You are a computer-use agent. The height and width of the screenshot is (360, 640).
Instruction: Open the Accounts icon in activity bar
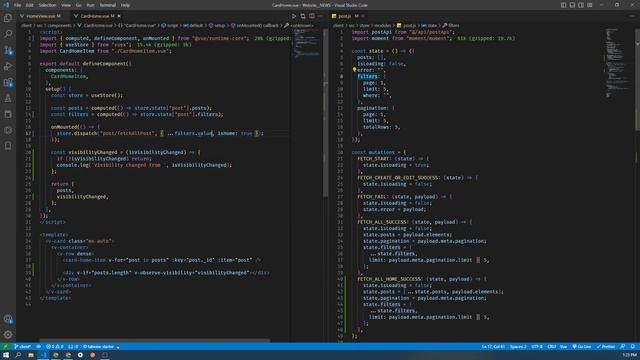tap(8, 319)
